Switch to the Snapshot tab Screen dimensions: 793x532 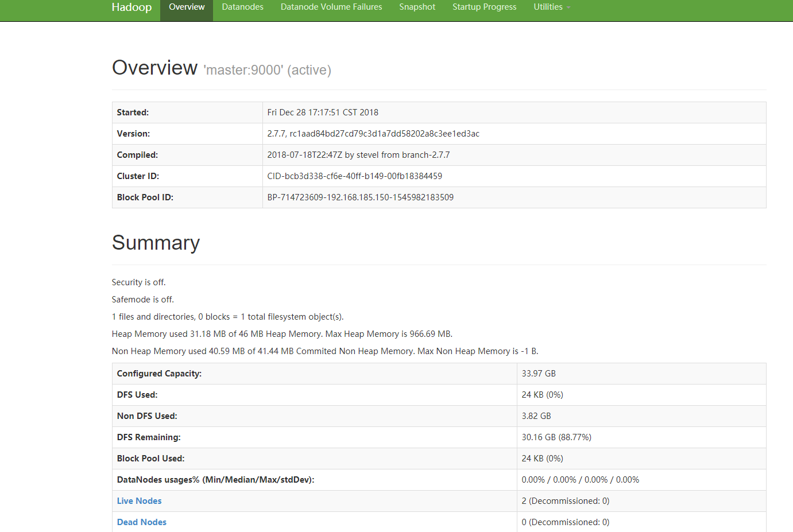417,7
